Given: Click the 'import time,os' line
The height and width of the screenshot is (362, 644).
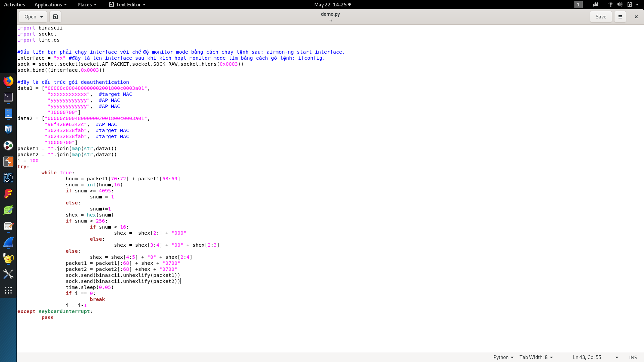Looking at the screenshot, I should 39,40.
